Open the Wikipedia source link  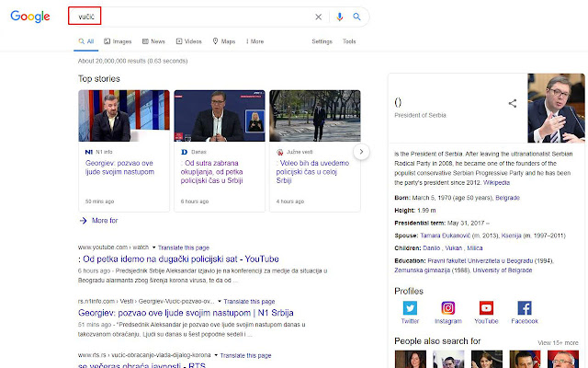[x=496, y=182]
